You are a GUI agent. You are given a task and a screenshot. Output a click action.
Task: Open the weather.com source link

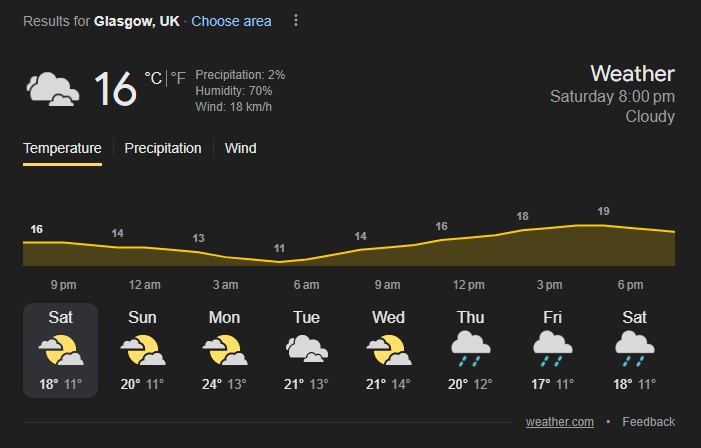(560, 422)
